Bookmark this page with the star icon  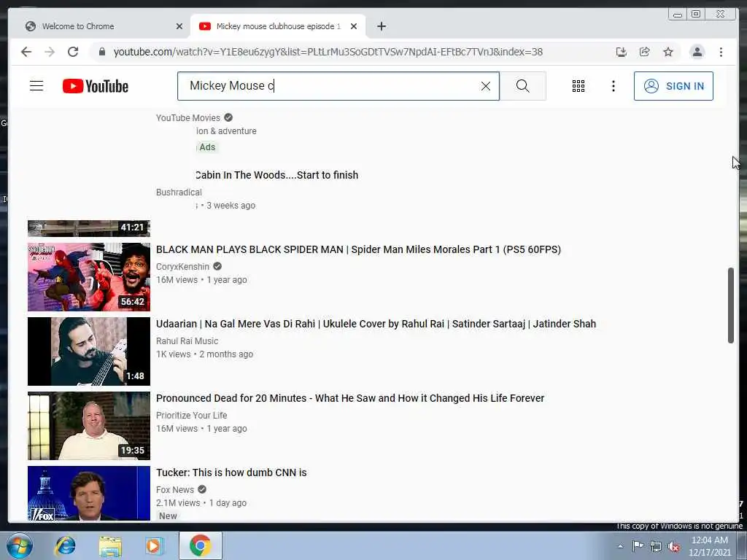[668, 52]
